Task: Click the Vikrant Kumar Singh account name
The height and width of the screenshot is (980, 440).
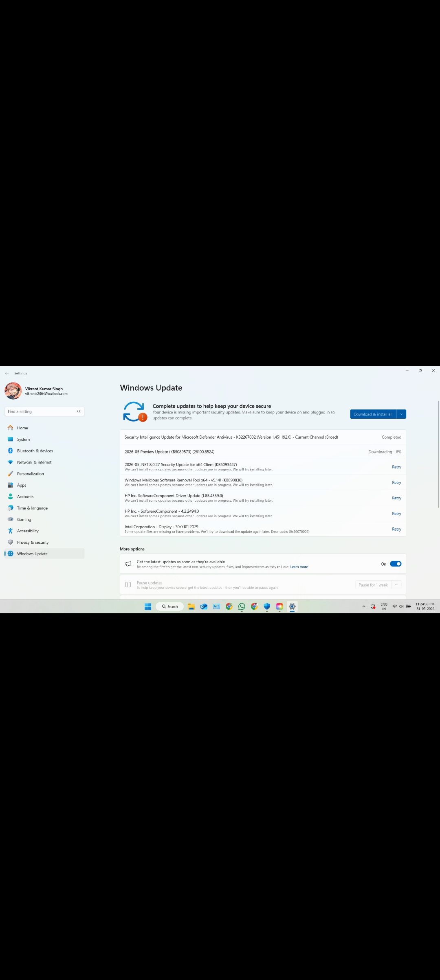Action: click(44, 389)
